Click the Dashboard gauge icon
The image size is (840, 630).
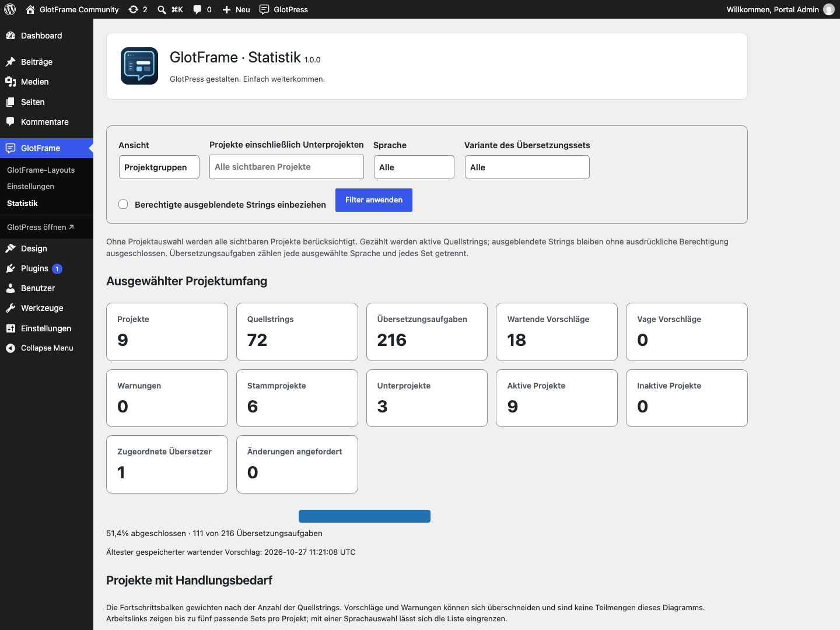[x=10, y=36]
